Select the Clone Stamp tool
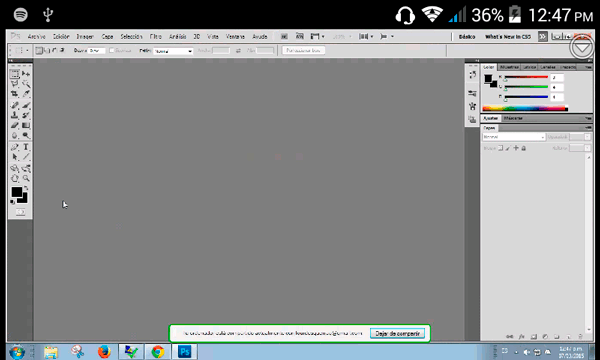Viewport: 600px width, 360px height. pyautogui.click(x=15, y=115)
